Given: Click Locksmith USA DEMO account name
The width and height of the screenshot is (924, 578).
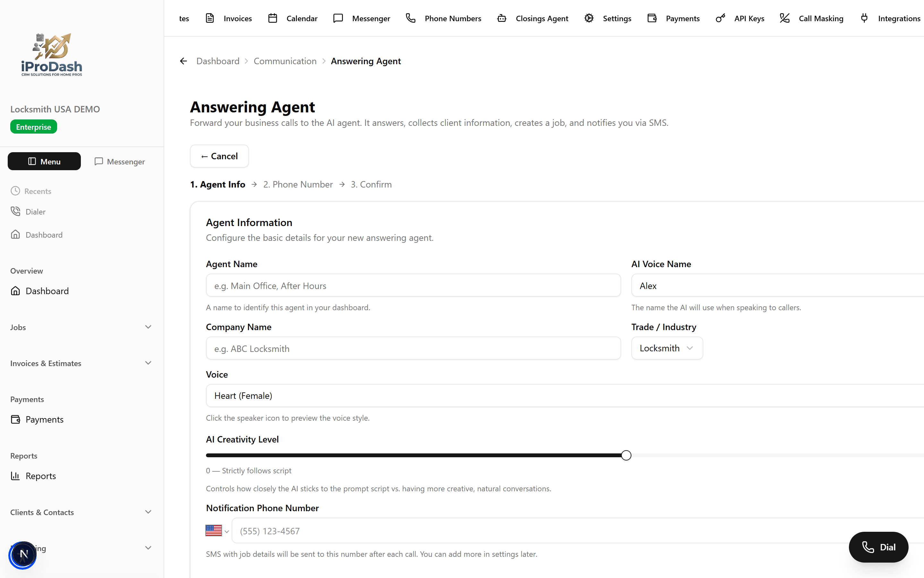Looking at the screenshot, I should click(x=55, y=109).
